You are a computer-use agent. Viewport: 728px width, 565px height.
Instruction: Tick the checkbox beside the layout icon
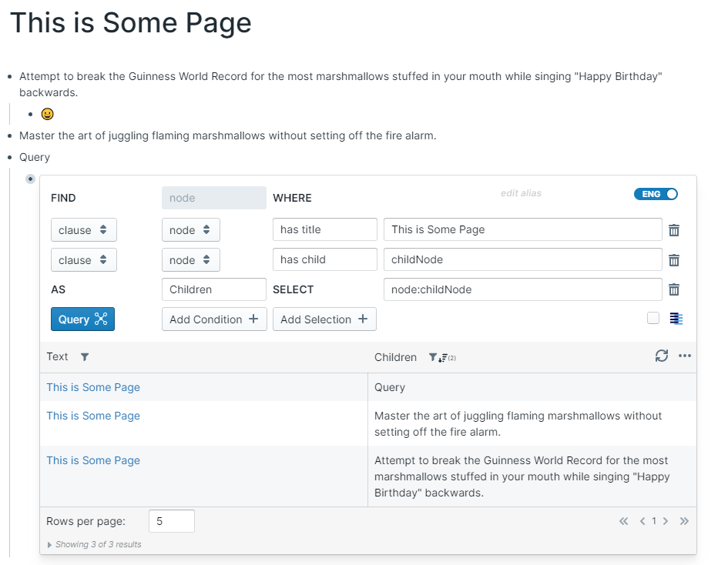coord(653,318)
